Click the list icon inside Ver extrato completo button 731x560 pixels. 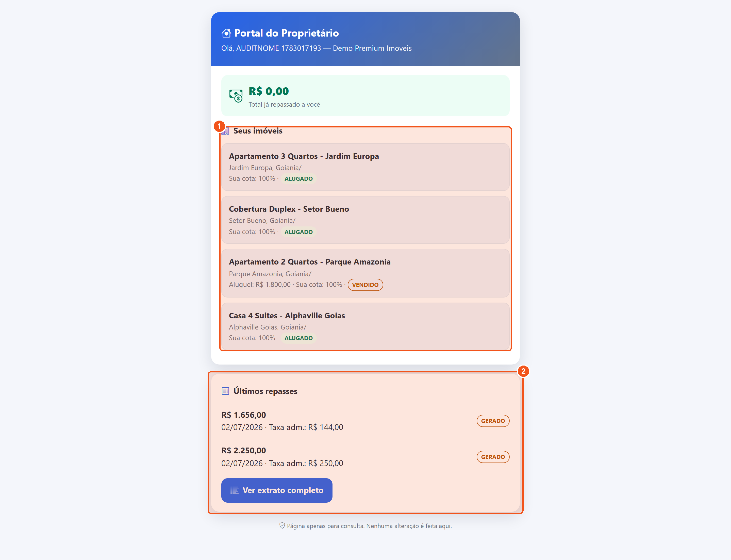click(234, 490)
